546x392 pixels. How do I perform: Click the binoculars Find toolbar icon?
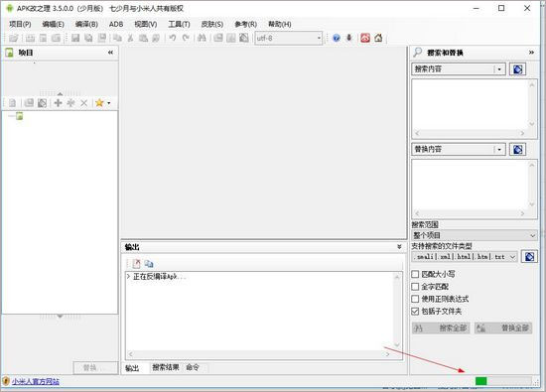point(202,38)
